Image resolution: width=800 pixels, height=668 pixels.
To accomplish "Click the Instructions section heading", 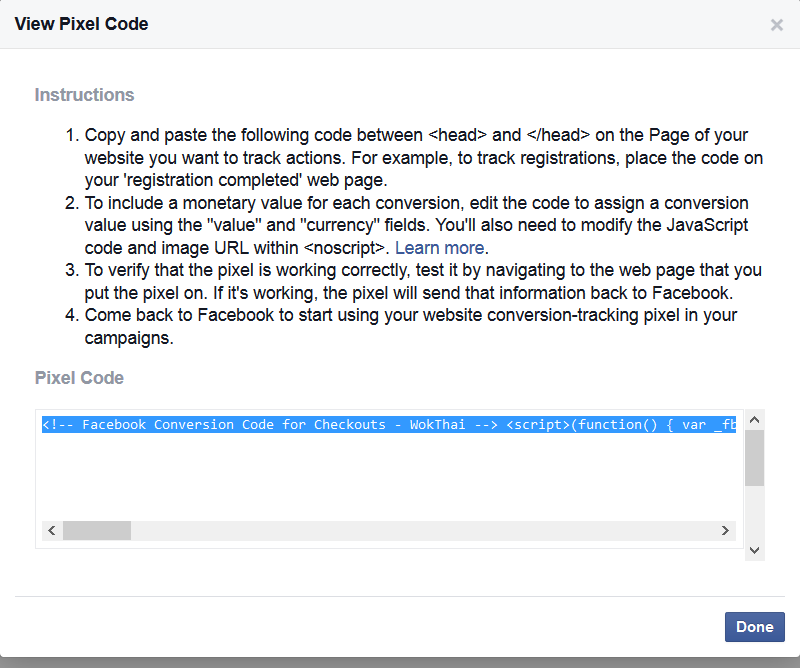I will 84,95.
